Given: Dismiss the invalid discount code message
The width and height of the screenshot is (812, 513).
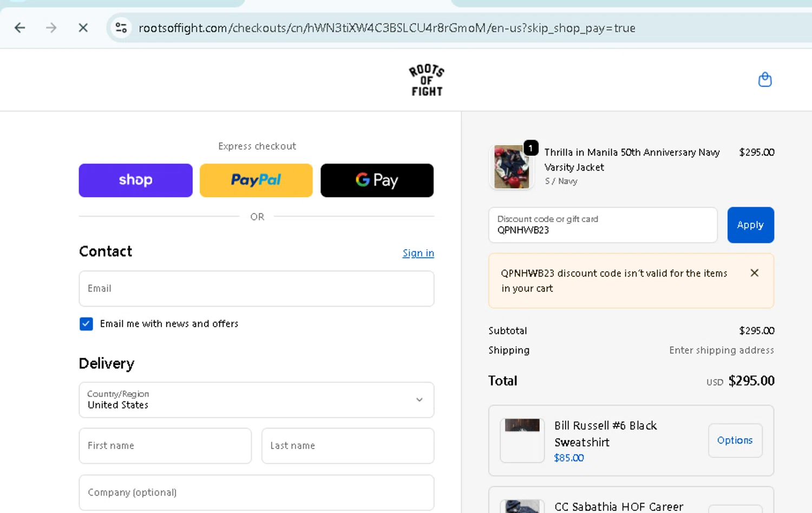Looking at the screenshot, I should pos(754,273).
